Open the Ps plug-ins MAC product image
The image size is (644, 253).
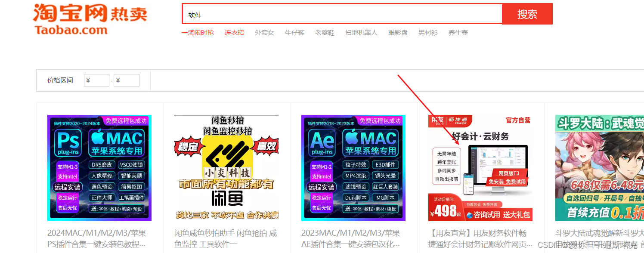[99, 168]
